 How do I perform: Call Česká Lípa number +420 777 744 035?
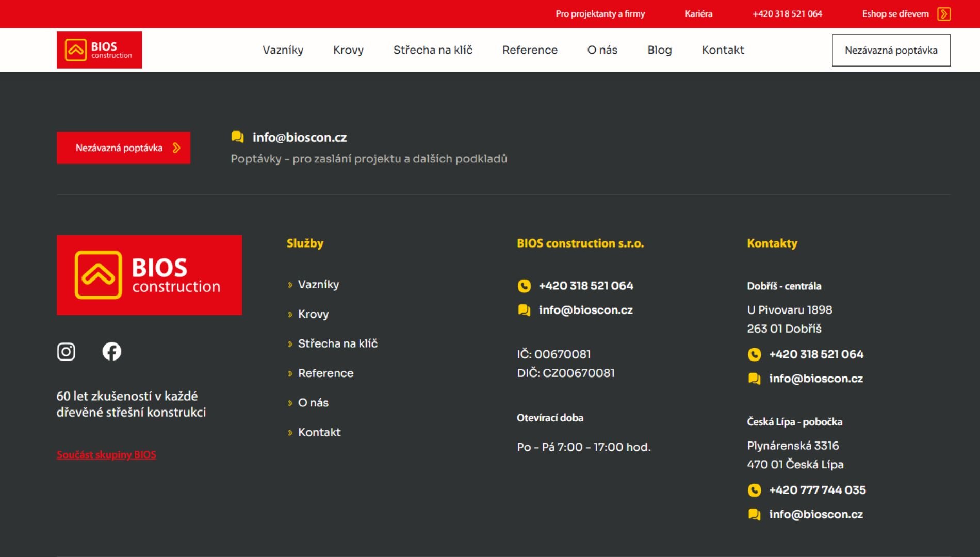[x=818, y=490]
